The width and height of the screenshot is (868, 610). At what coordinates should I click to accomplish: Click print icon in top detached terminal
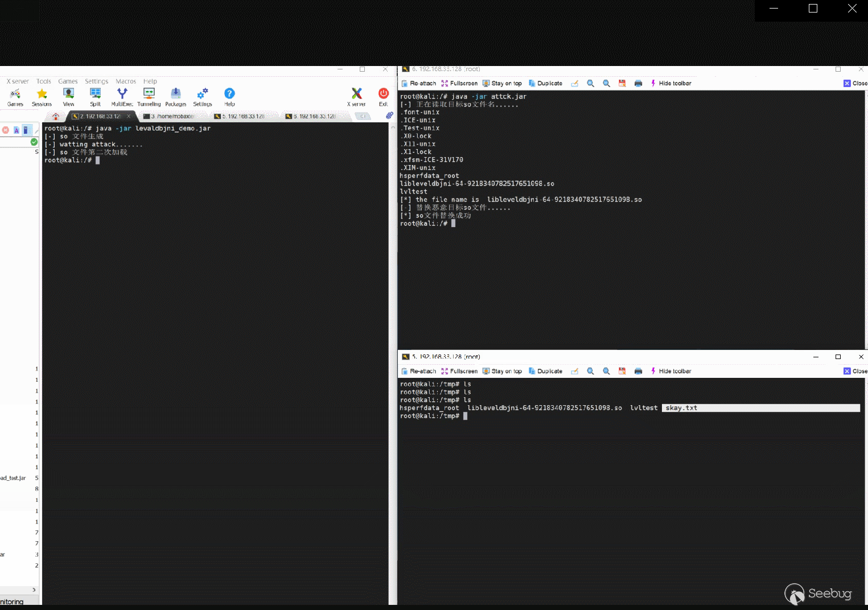click(638, 84)
